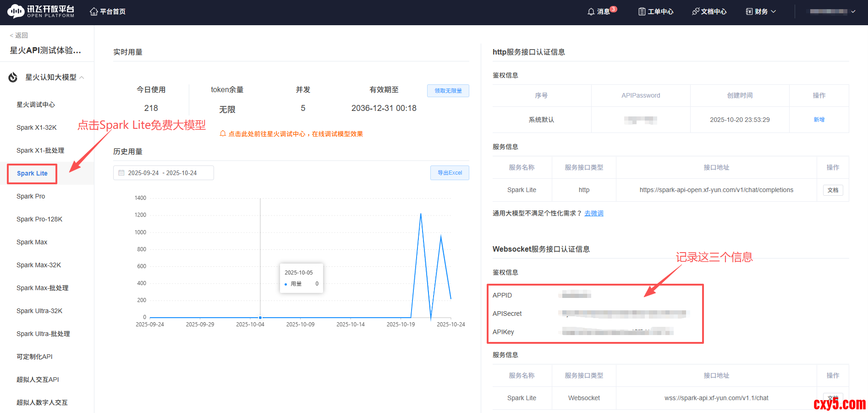Screen dimensions: 868x413
Task: Follow the 去微调 fine-tuning link
Action: click(x=593, y=213)
